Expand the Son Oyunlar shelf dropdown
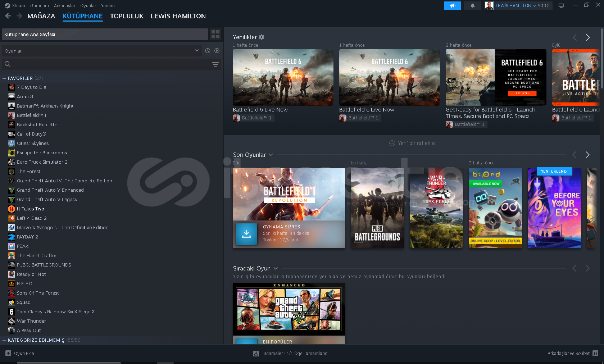 pyautogui.click(x=271, y=155)
